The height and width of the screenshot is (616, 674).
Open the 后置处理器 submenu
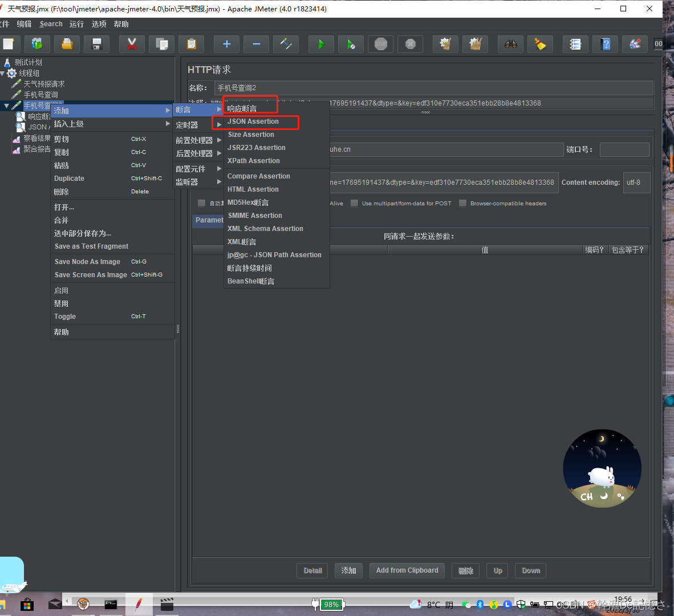point(198,153)
